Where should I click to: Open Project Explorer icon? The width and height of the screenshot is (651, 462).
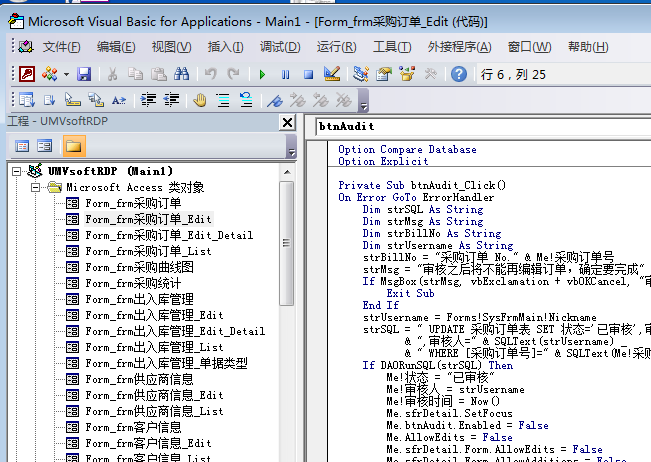coord(361,74)
